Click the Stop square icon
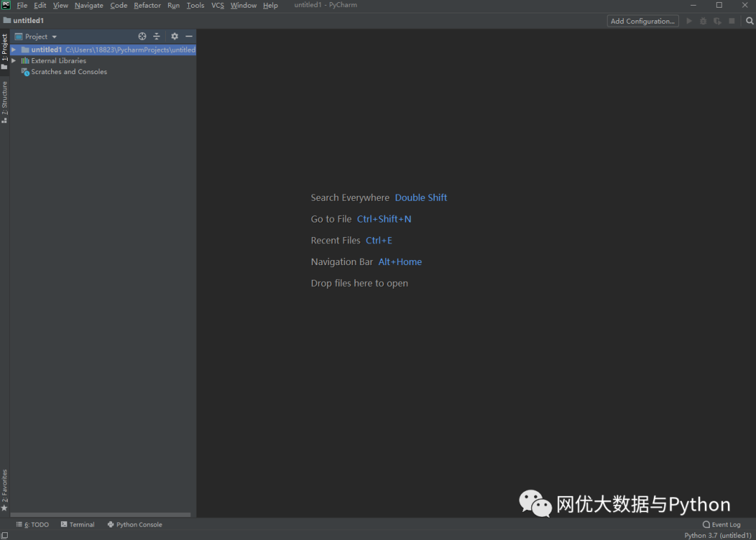The image size is (756, 540). pyautogui.click(x=732, y=21)
